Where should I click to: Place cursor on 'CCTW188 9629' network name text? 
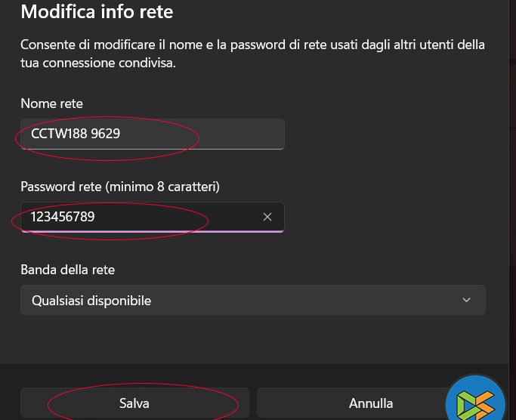[76, 134]
